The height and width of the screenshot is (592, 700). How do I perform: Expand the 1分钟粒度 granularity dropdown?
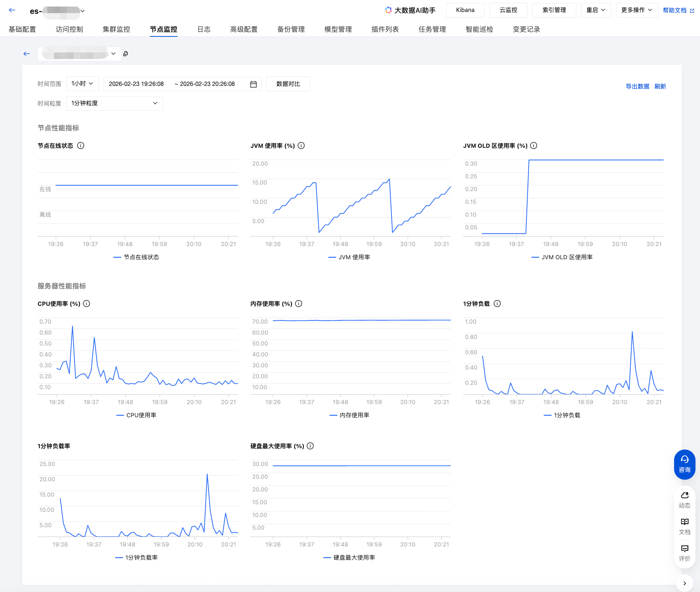click(x=115, y=103)
